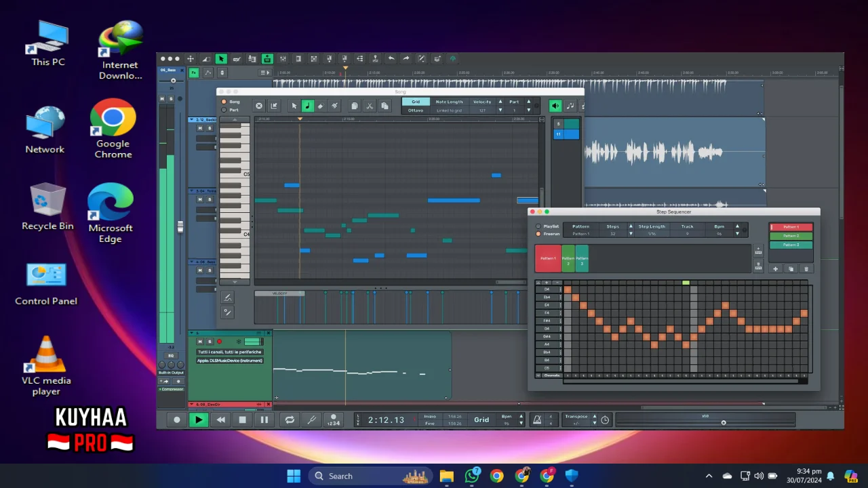Click the metronome icon in transport bar
The image size is (868, 488).
tap(537, 420)
